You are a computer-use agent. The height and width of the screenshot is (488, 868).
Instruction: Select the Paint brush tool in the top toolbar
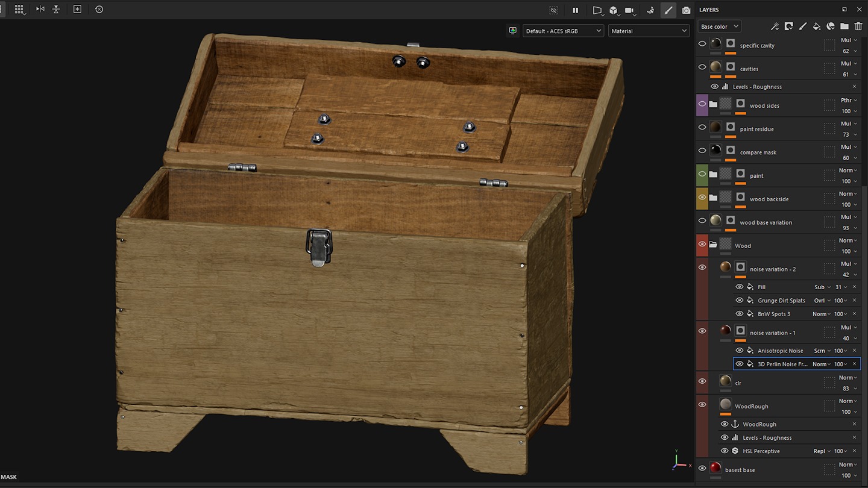click(668, 10)
